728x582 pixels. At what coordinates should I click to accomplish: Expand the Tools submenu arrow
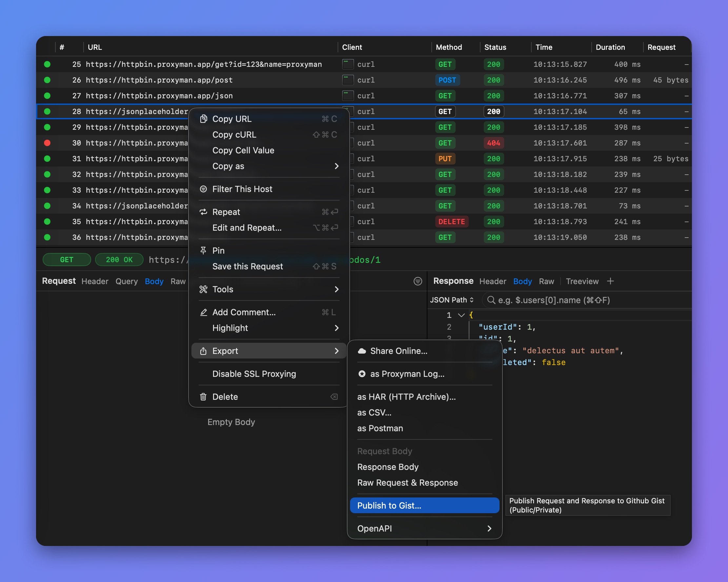(336, 289)
